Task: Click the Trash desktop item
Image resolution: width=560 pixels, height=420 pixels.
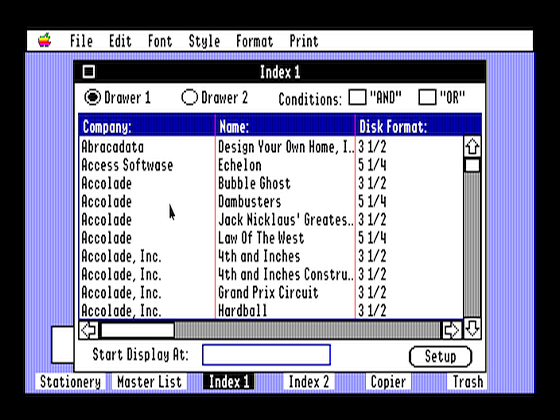Action: point(468,382)
